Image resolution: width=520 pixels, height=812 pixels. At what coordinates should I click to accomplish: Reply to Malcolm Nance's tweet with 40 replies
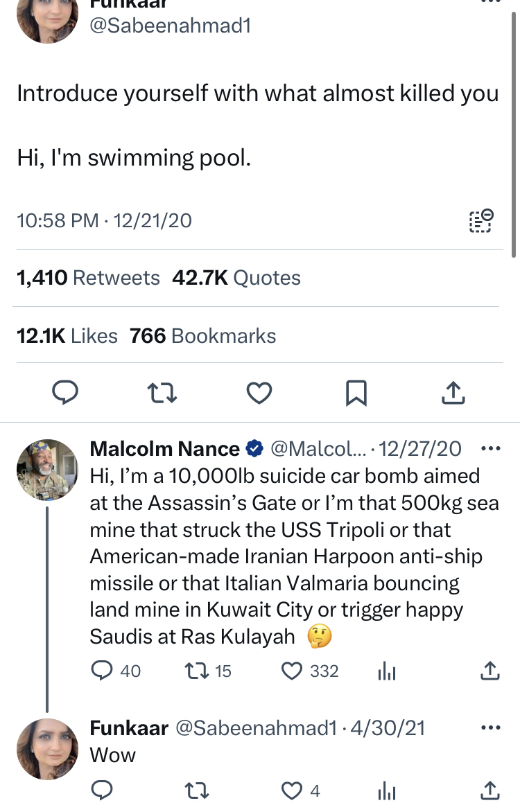[103, 671]
